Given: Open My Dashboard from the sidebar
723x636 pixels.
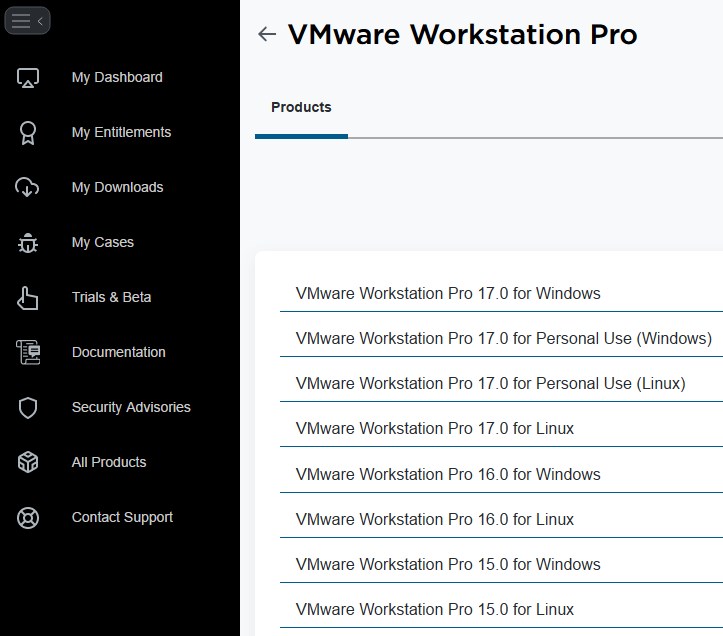Looking at the screenshot, I should 117,77.
